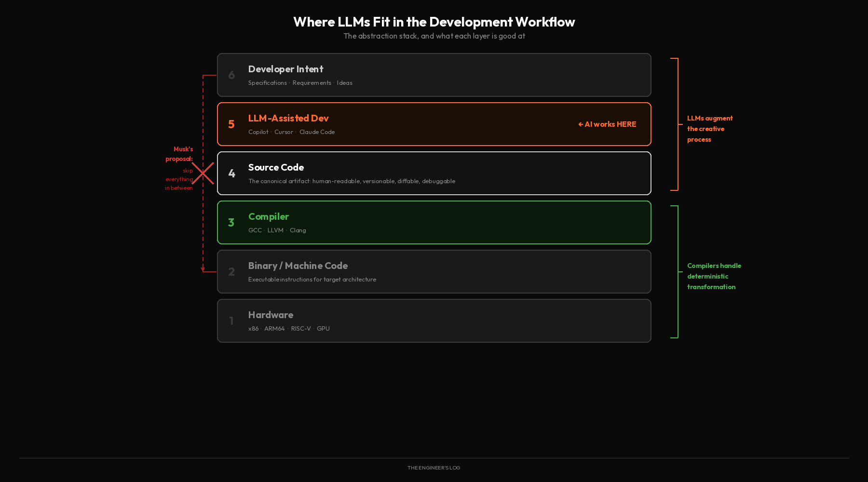The image size is (868, 482).
Task: Click the main diagram title text
Action: pyautogui.click(x=434, y=22)
